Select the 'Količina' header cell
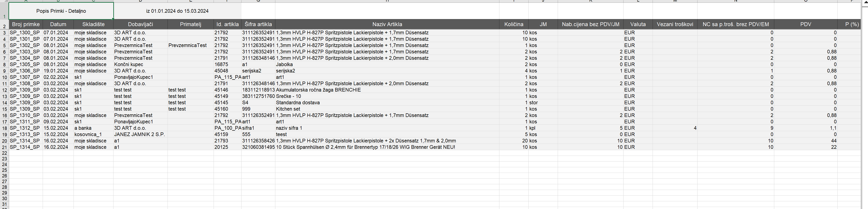The height and width of the screenshot is (209, 868). tap(514, 24)
